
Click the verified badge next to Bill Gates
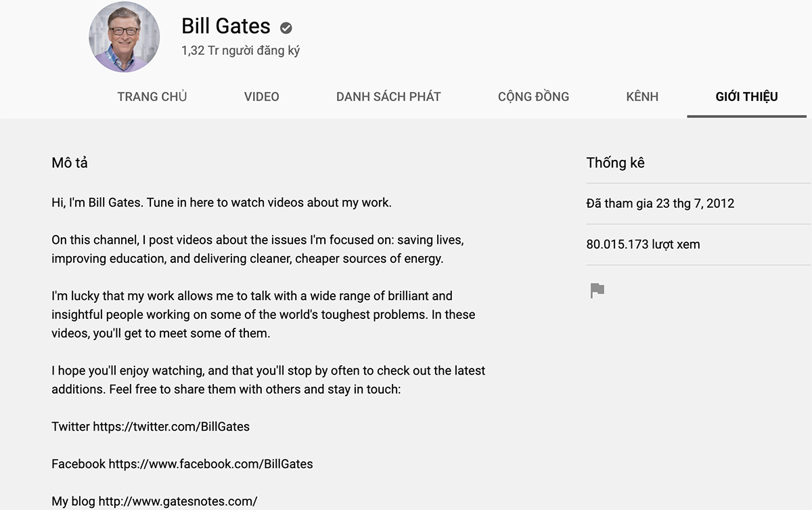(x=286, y=28)
